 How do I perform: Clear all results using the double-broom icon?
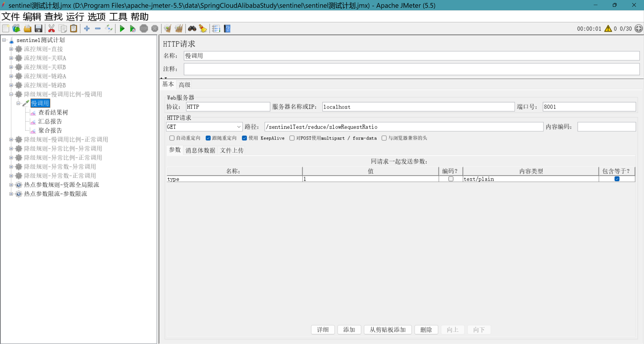(179, 28)
